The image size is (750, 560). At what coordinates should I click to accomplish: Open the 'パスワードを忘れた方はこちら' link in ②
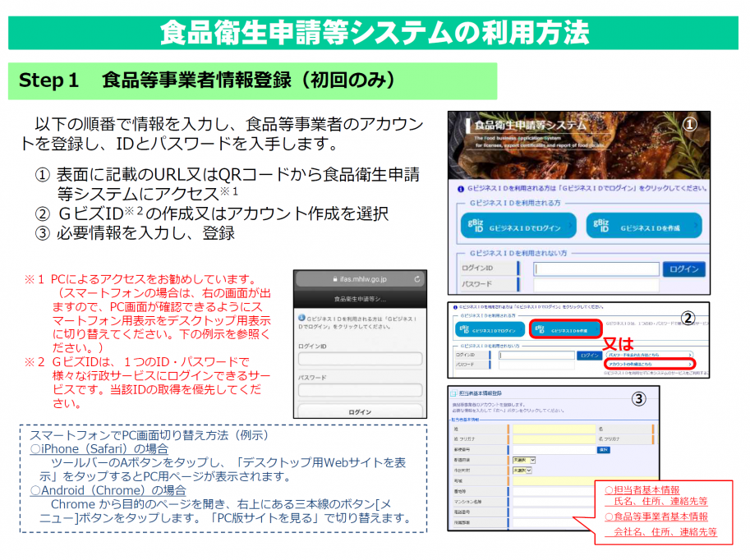tap(649, 355)
